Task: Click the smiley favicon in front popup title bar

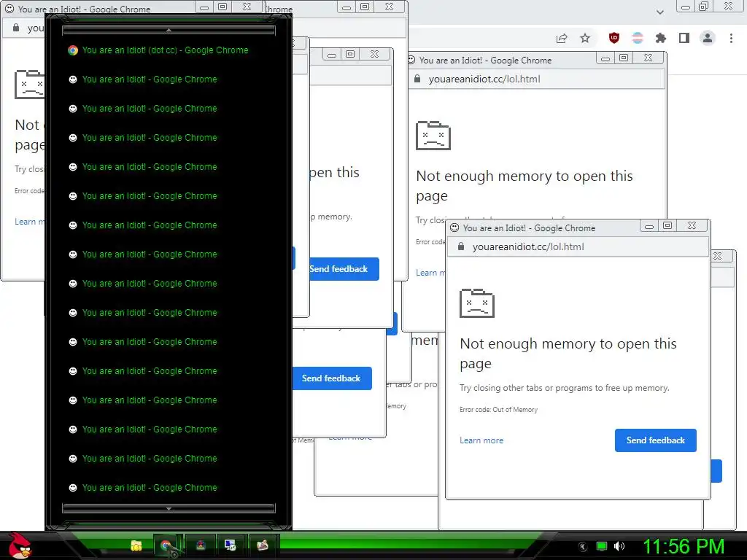Action: tap(454, 227)
